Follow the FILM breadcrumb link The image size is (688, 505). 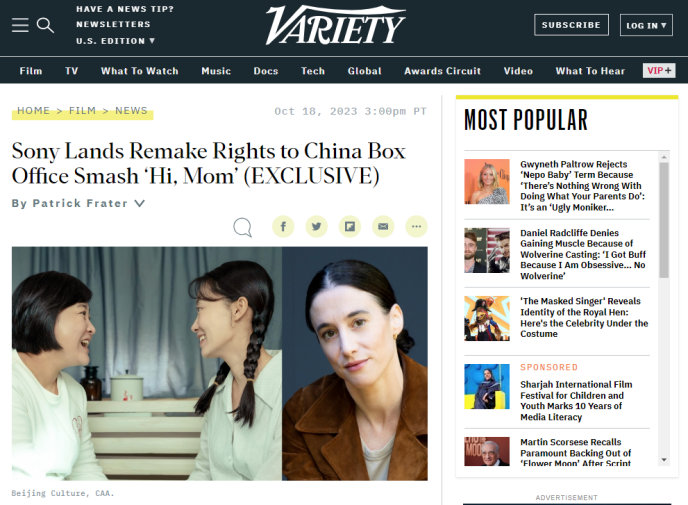point(82,111)
